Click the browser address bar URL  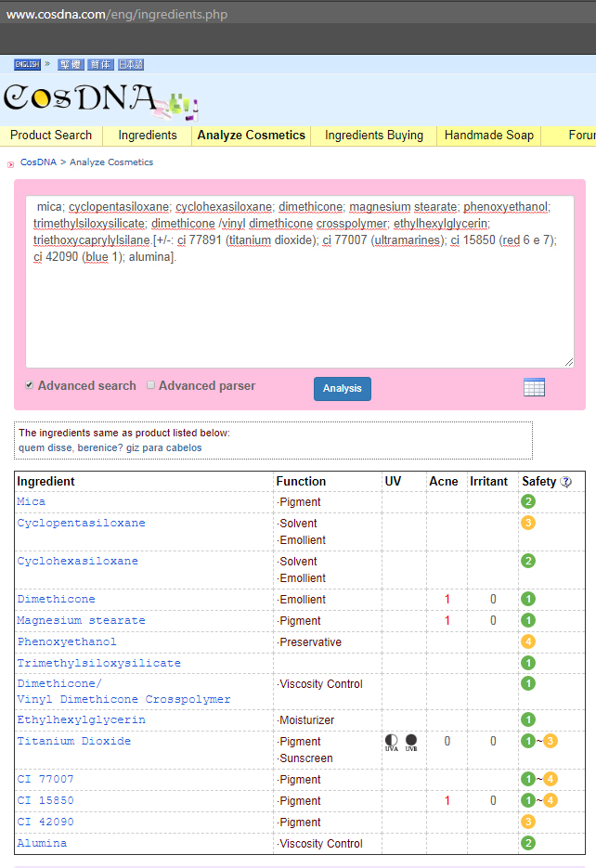[x=117, y=15]
